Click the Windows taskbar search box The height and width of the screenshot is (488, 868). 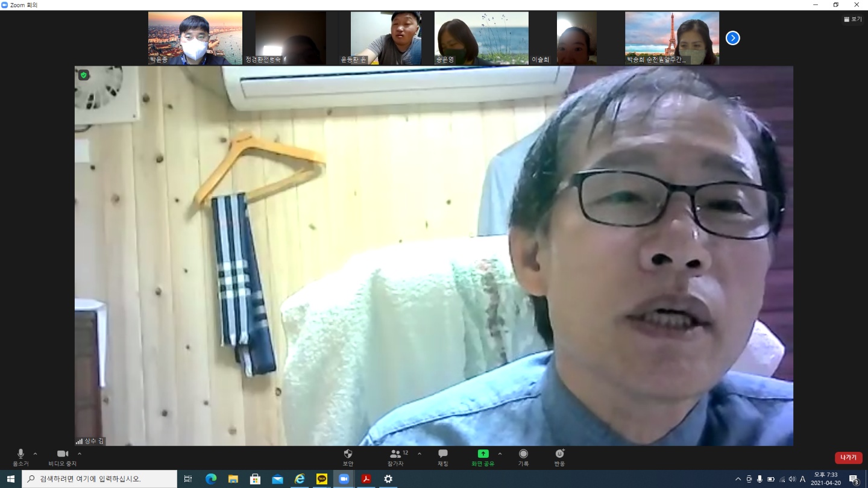tap(99, 479)
